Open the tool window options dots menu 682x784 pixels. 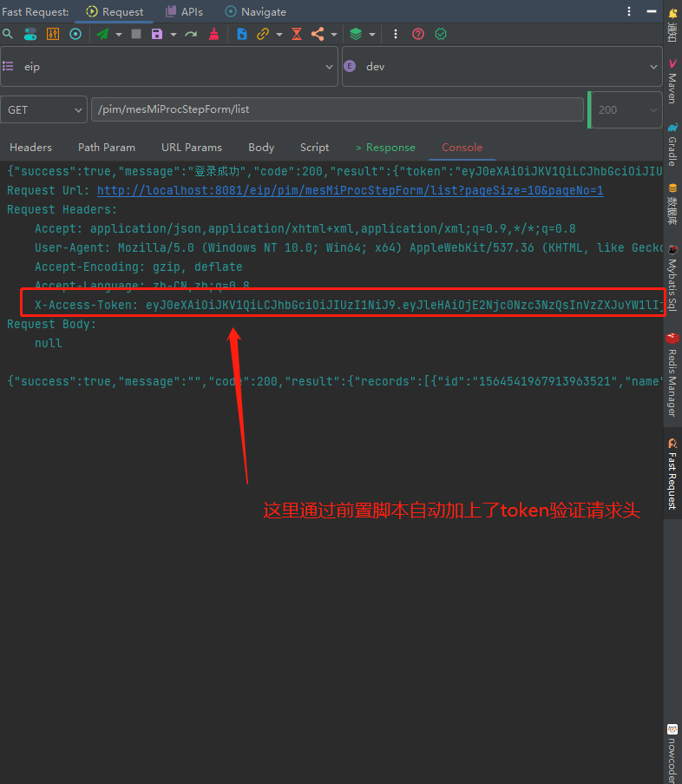pos(629,11)
